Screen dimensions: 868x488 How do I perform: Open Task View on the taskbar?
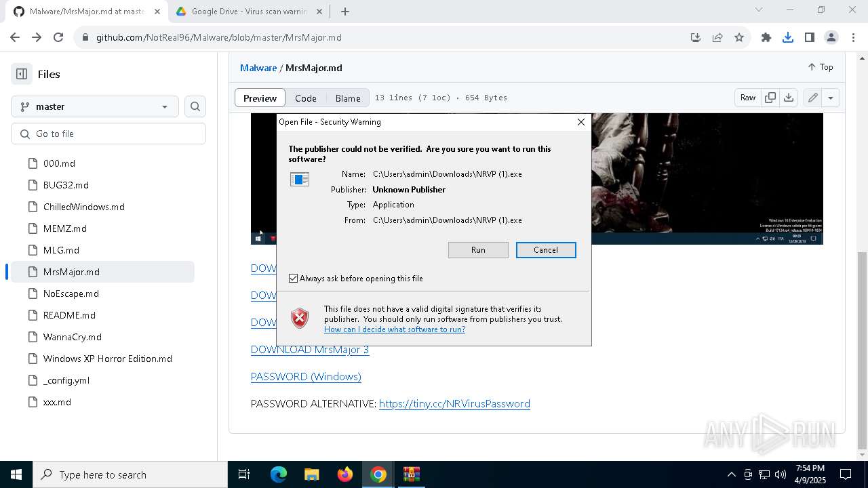click(244, 474)
